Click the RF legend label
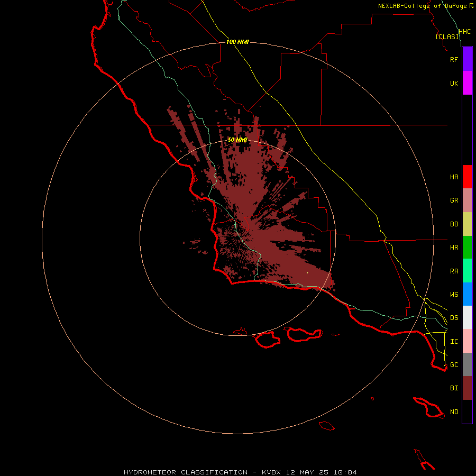Image resolution: width=476 pixels, height=476 pixels. point(454,59)
